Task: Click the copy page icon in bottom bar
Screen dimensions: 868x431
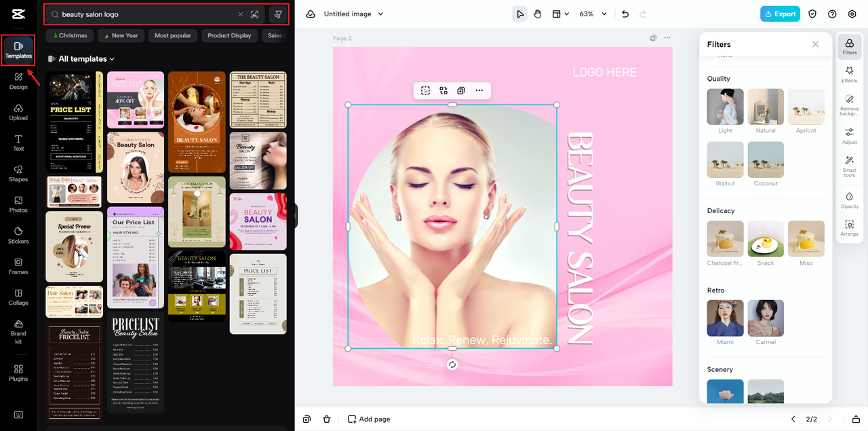Action: coord(307,419)
